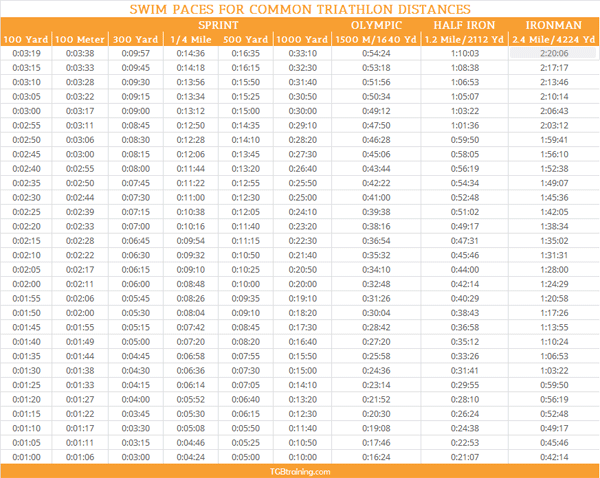This screenshot has width=600, height=478.
Task: Select 0:09:10 in the 1/4 Mile column
Action: click(x=191, y=269)
